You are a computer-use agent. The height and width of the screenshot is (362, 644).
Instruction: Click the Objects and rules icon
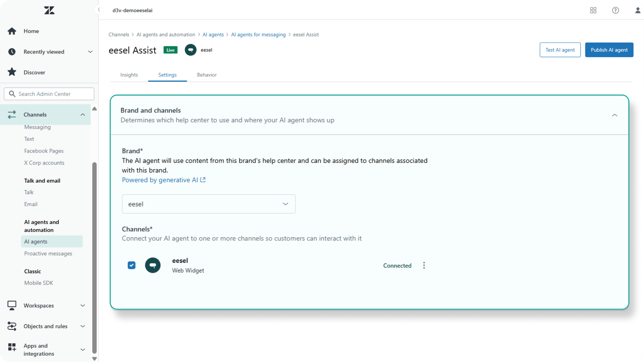pyautogui.click(x=12, y=326)
